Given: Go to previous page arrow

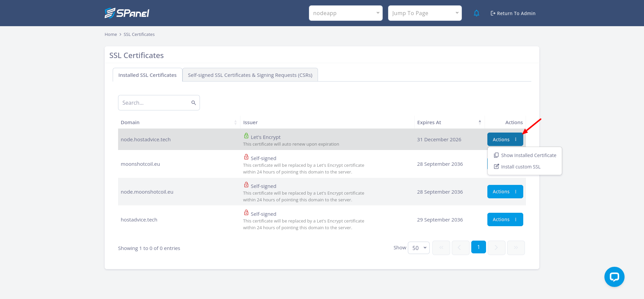Looking at the screenshot, I should coord(460,248).
